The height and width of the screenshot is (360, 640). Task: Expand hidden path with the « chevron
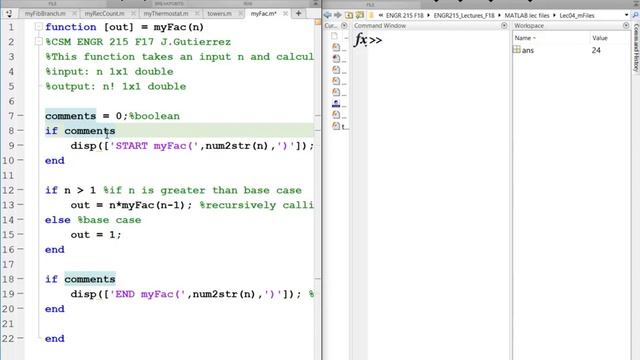[380, 15]
